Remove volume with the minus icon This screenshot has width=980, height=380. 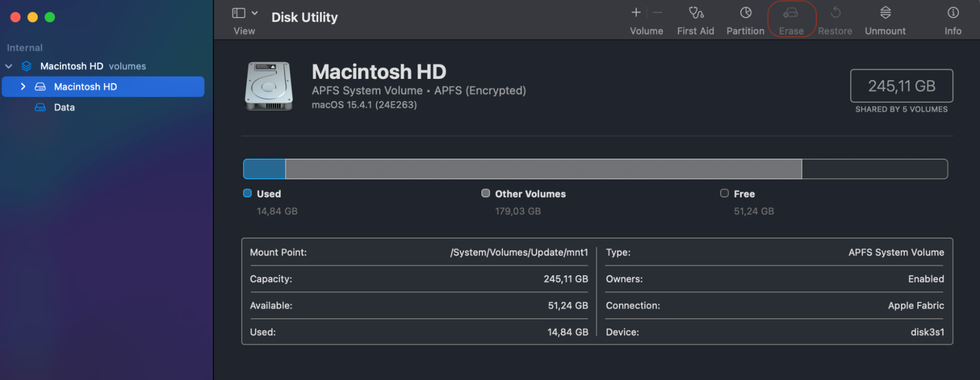[x=658, y=13]
